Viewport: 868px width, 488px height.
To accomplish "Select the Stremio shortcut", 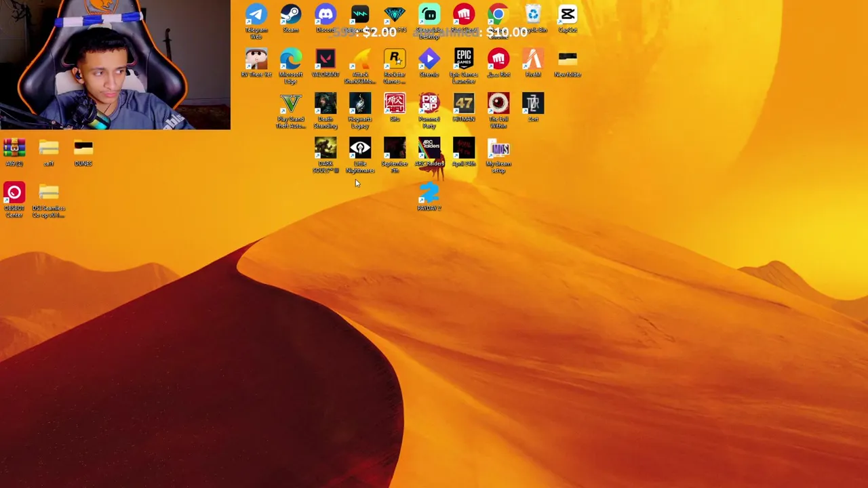I will click(429, 62).
